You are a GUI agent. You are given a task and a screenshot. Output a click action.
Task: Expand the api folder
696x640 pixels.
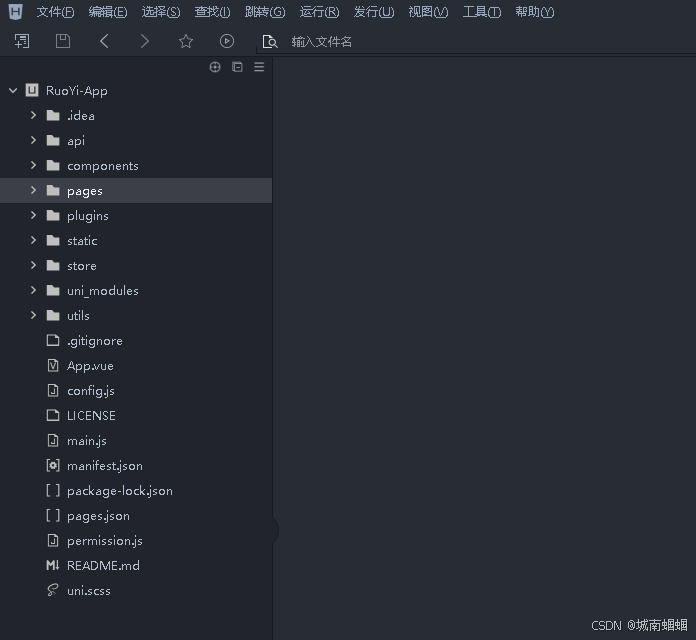click(33, 140)
